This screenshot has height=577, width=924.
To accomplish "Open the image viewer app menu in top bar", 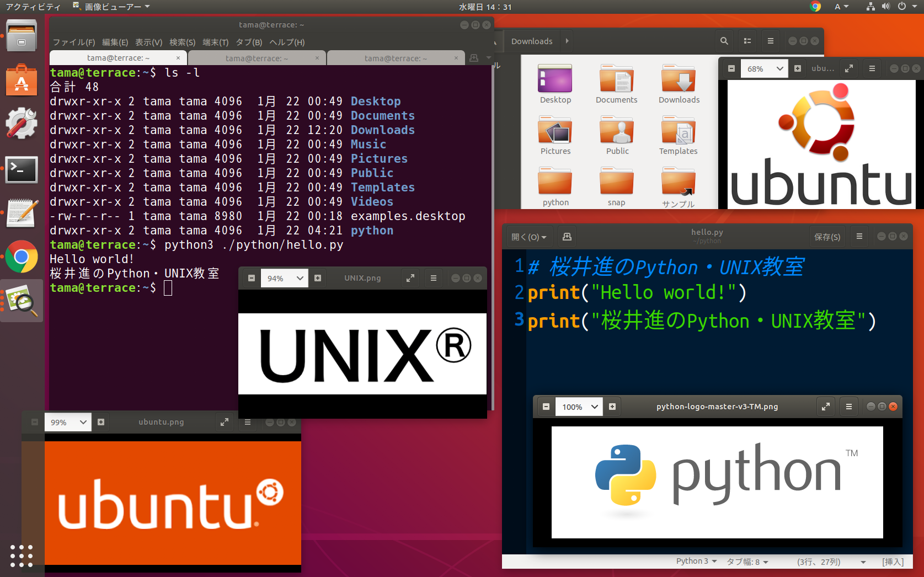I will coord(111,7).
